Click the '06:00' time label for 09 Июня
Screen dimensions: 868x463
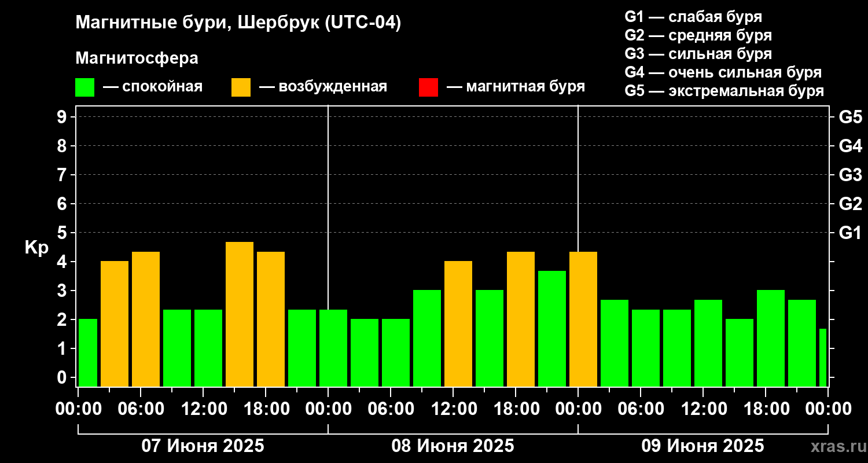pos(640,409)
